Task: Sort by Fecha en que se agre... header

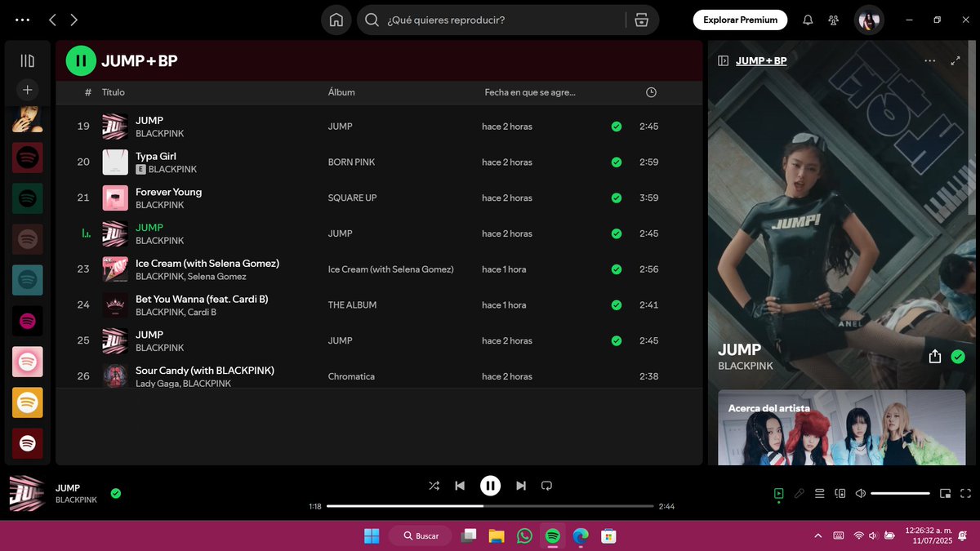Action: tap(530, 92)
